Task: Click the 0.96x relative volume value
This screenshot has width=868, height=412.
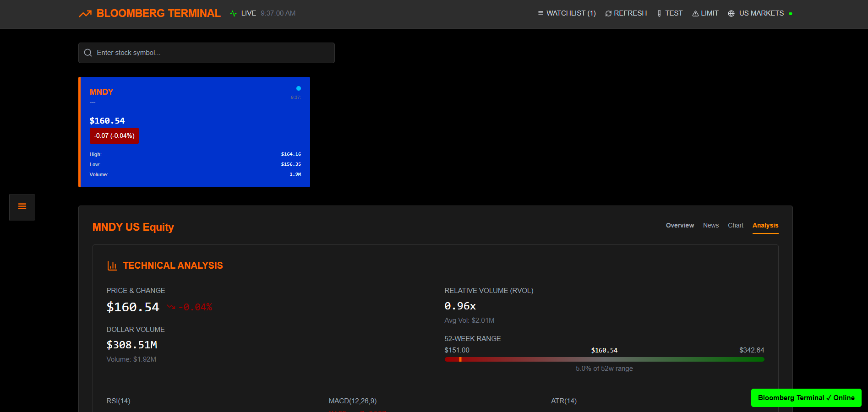Action: coord(460,306)
